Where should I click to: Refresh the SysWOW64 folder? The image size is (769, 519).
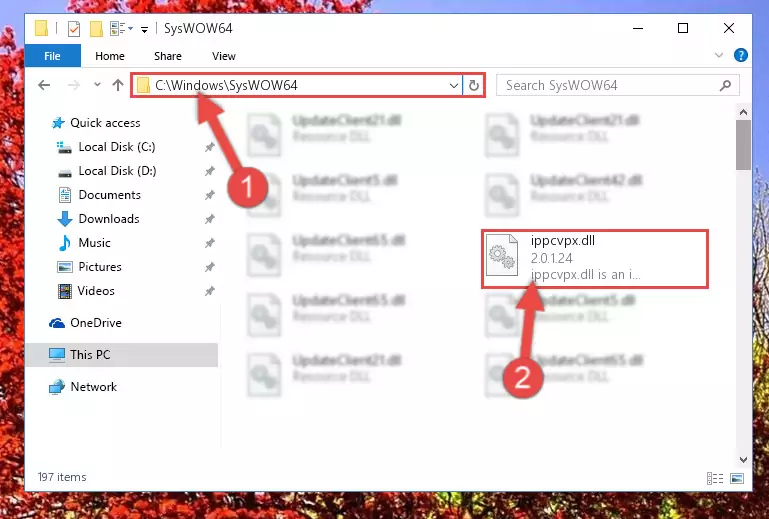(473, 85)
